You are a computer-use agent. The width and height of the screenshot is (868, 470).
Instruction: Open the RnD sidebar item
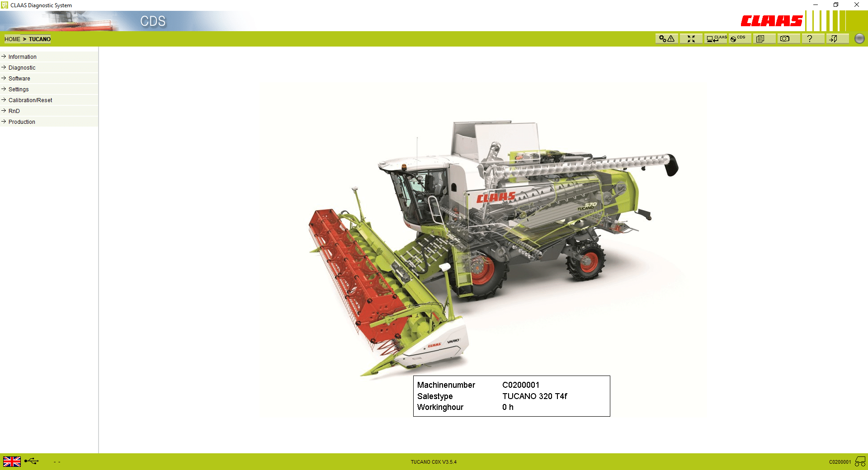(14, 111)
